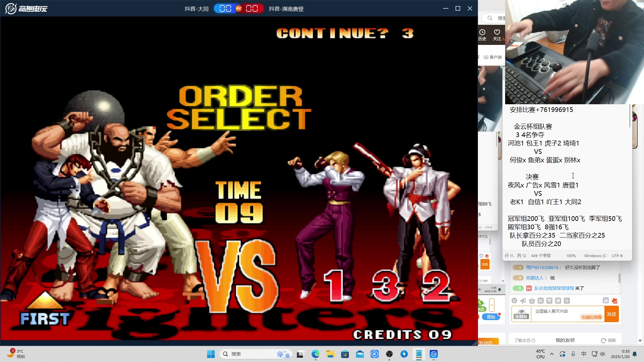Image resolution: width=644 pixels, height=362 pixels.
Task: Click the 梗 meme icon in chat toolbar
Action: tap(558, 301)
